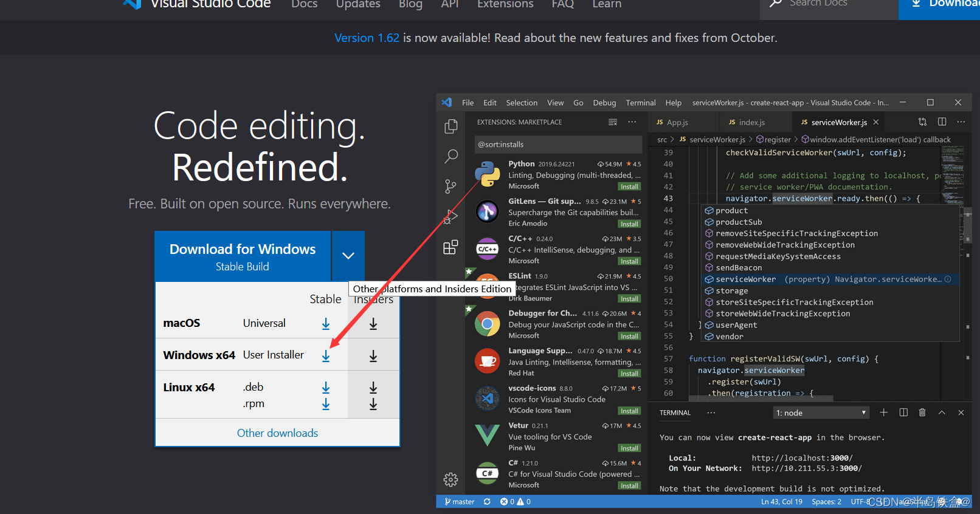
Task: Install the C/C++ extension
Action: 629,261
